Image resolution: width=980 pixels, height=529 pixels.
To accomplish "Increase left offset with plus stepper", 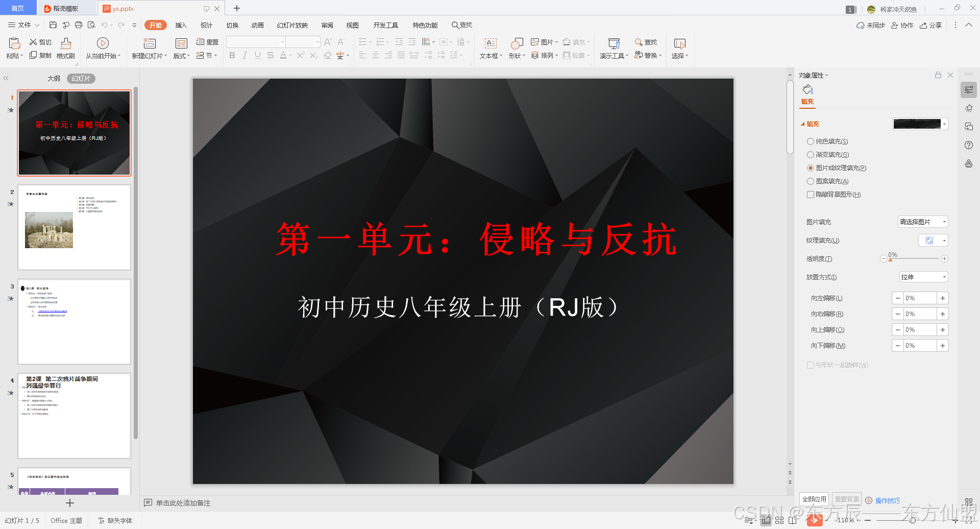I will (x=943, y=298).
